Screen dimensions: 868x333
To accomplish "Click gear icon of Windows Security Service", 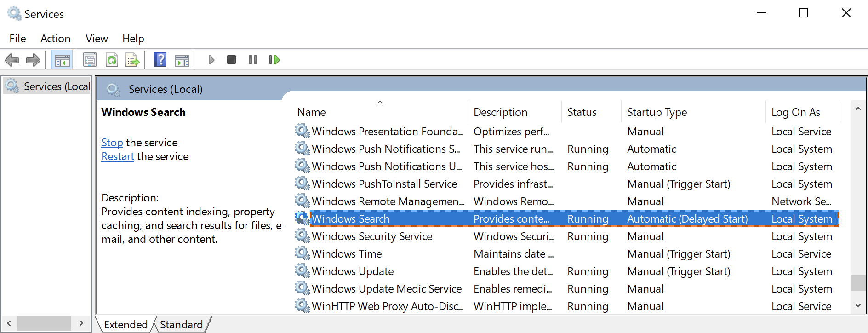I will click(302, 236).
